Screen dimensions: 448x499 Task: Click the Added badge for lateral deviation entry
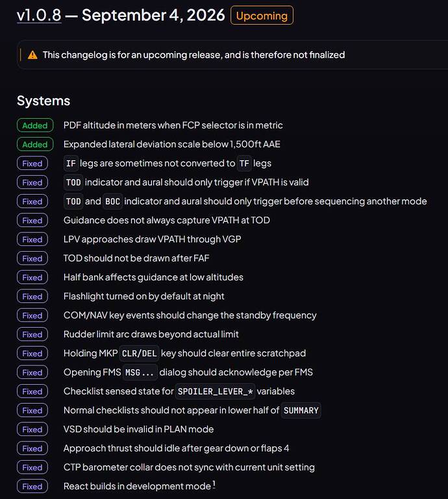pos(35,145)
